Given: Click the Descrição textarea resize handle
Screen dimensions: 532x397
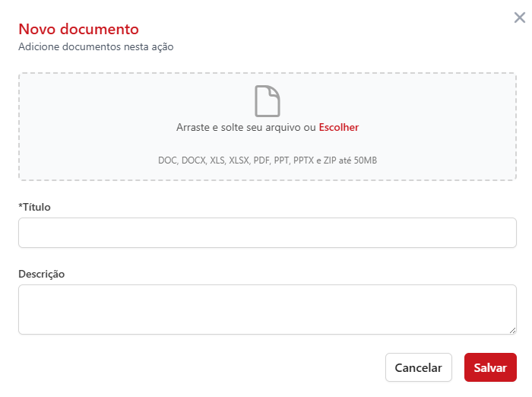Looking at the screenshot, I should 512,330.
